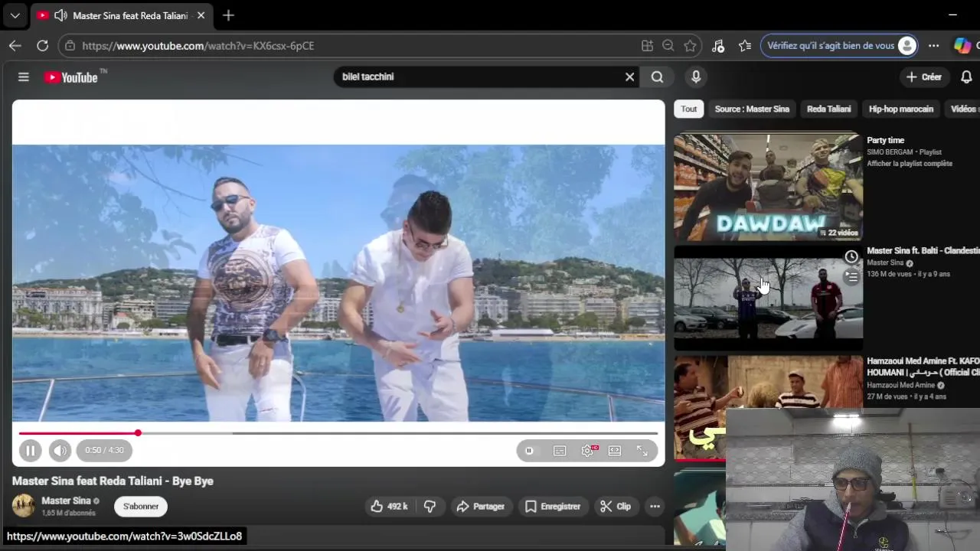Mute the tab via tab speaker icon

(x=60, y=15)
